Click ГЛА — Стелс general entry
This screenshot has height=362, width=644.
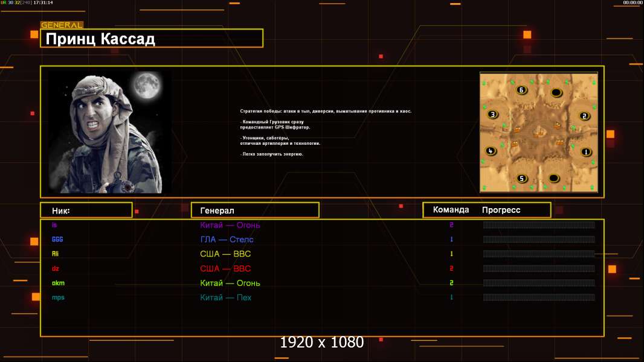click(x=227, y=240)
